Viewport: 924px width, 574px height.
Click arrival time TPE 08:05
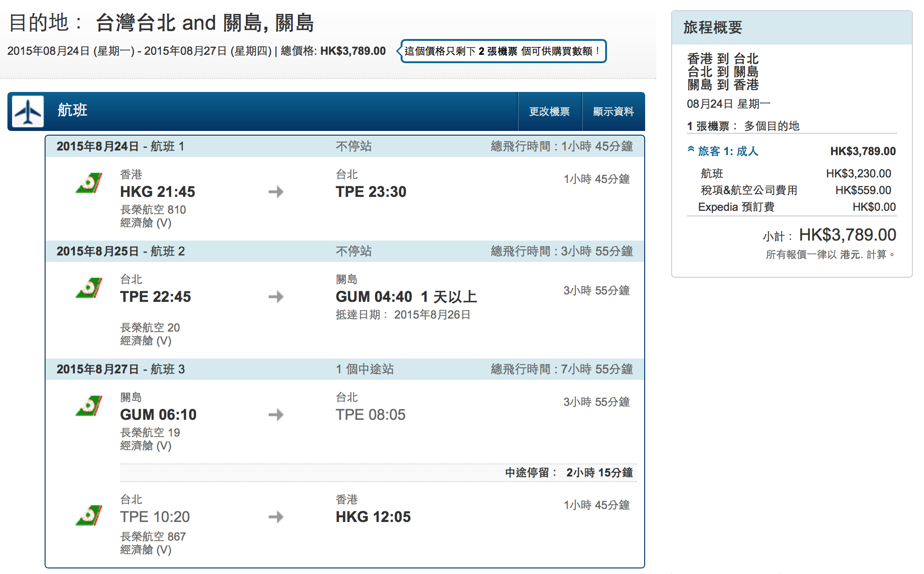(370, 415)
